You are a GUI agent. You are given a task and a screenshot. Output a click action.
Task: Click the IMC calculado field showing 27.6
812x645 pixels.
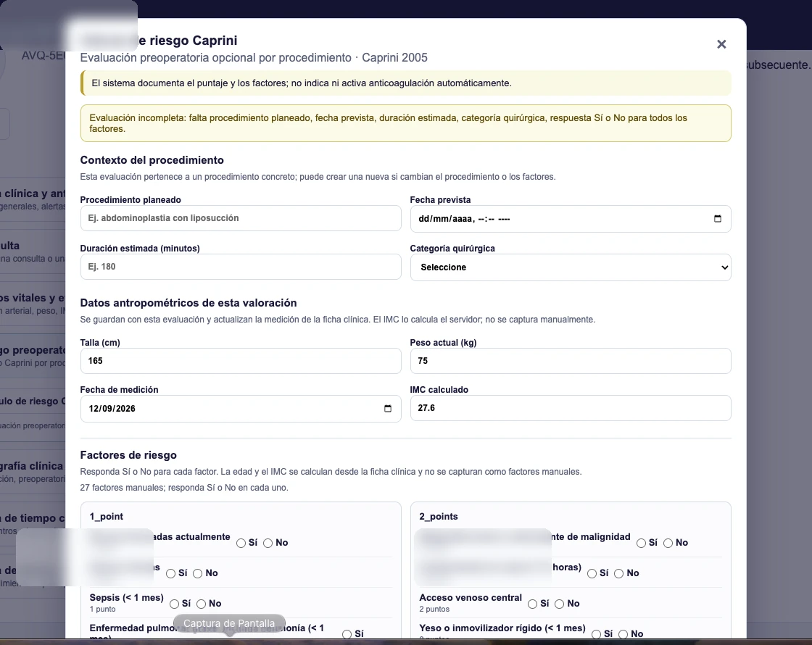pyautogui.click(x=570, y=408)
